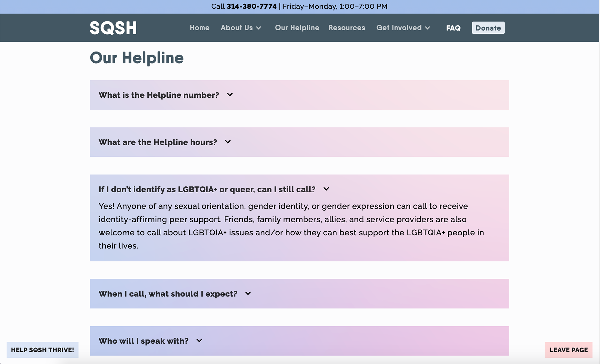
Task: Click the answer paragraph starting 'Yes! Anyone of any'
Action: [291, 226]
